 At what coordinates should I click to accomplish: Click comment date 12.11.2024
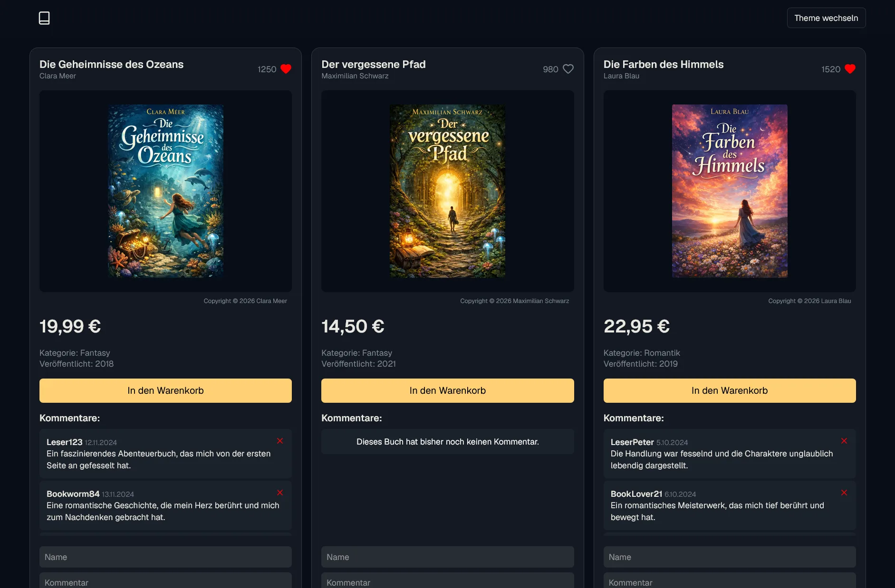click(101, 443)
